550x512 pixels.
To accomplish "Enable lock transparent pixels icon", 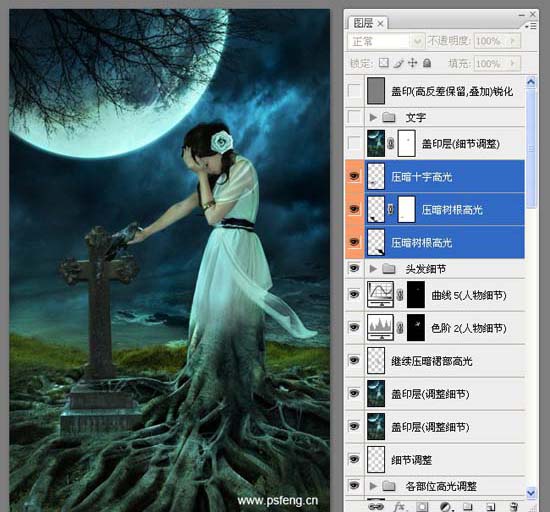I will pyautogui.click(x=384, y=63).
